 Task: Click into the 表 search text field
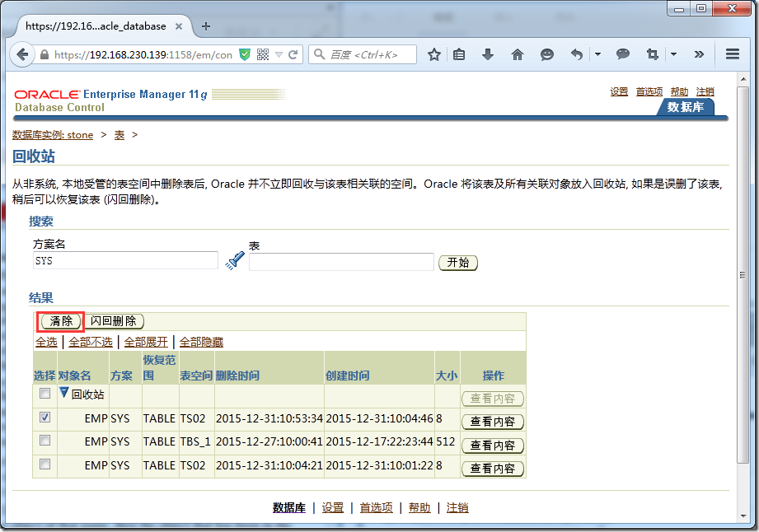(341, 262)
